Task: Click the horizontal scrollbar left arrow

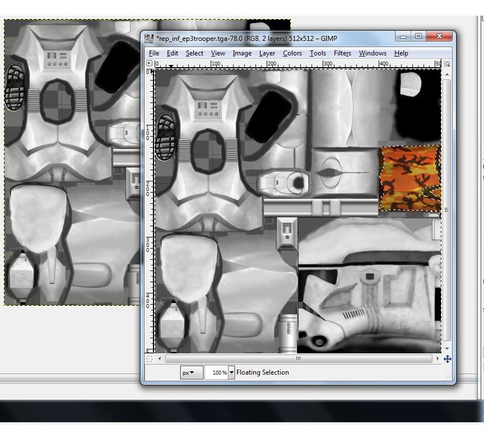Action: 160,358
